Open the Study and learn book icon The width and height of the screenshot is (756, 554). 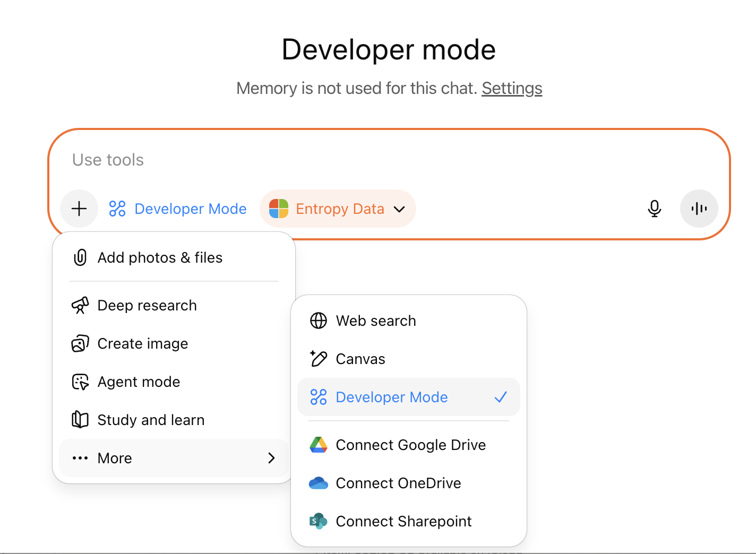click(80, 420)
